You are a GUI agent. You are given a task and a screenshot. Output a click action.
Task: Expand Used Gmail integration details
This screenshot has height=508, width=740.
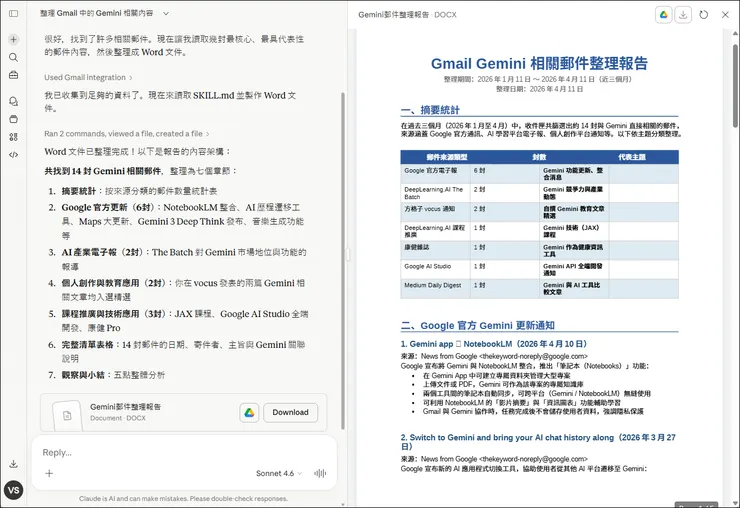[x=88, y=77]
